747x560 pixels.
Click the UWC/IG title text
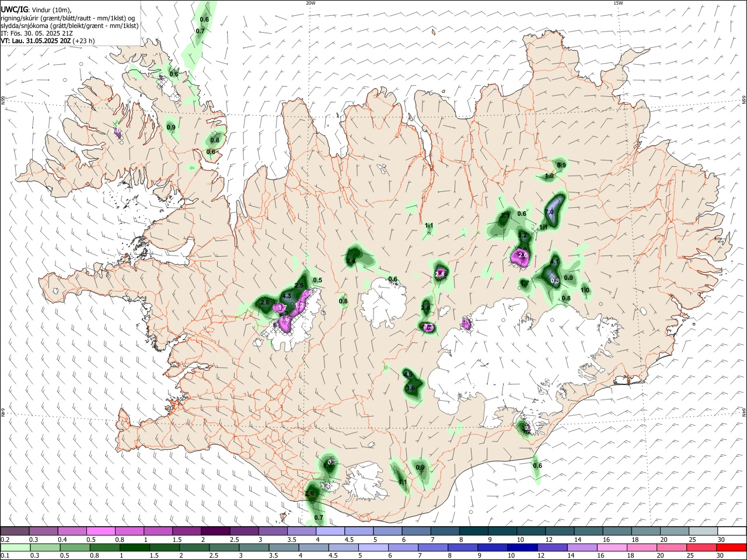point(14,9)
